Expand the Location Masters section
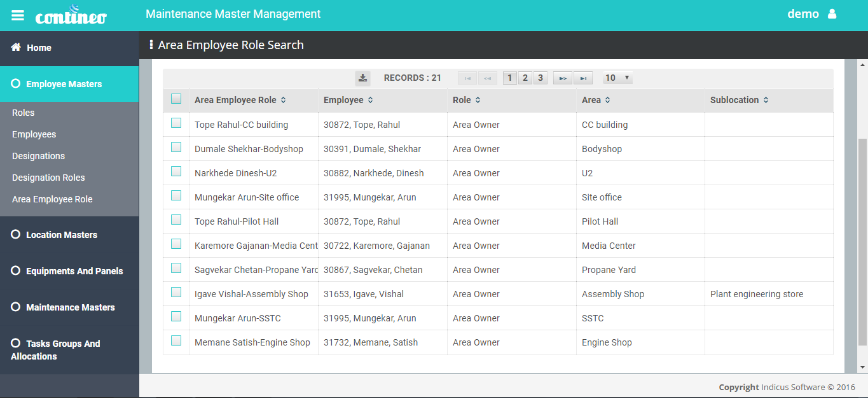Viewport: 868px width, 399px height. 69,235
